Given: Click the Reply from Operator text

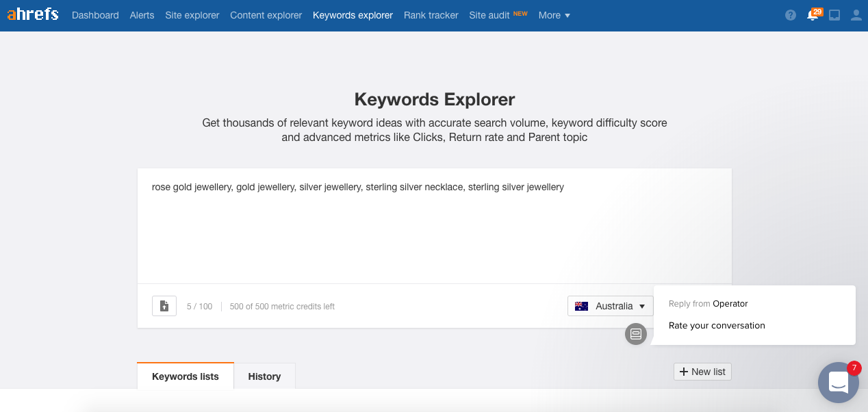Looking at the screenshot, I should (x=708, y=304).
